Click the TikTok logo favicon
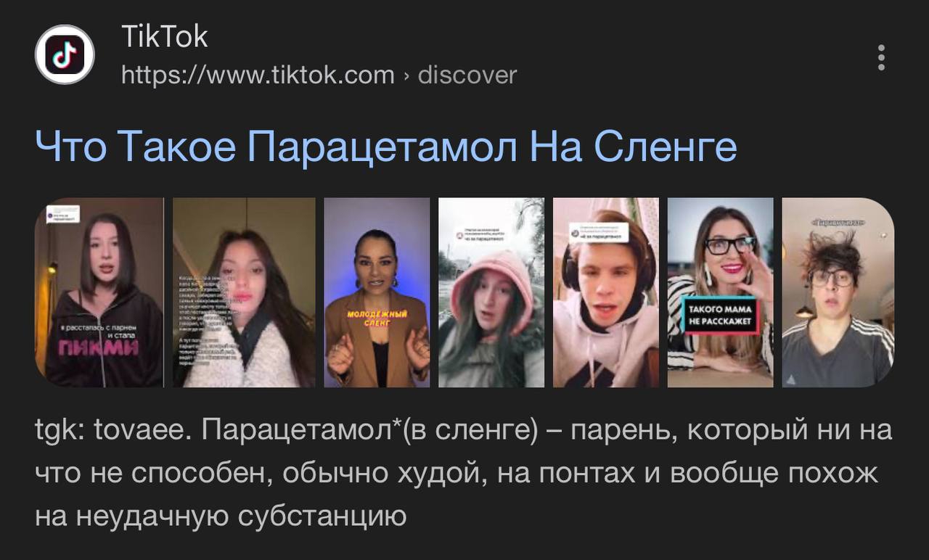 pyautogui.click(x=65, y=54)
